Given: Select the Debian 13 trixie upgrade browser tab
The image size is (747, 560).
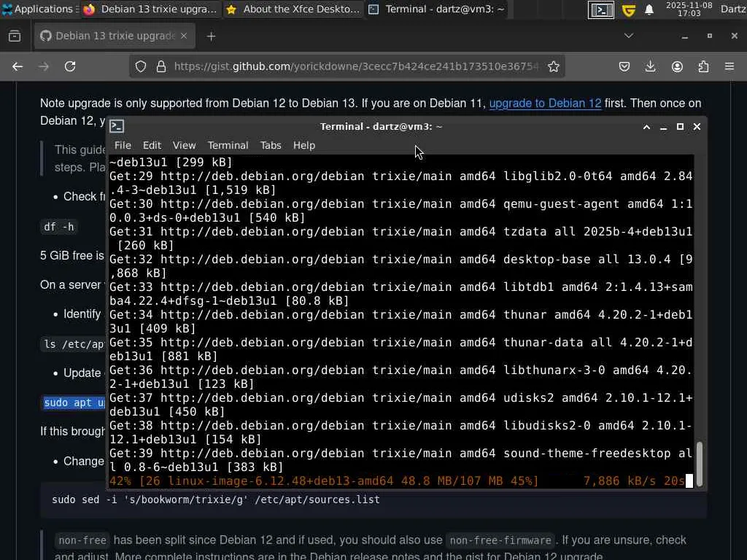Looking at the screenshot, I should (115, 36).
